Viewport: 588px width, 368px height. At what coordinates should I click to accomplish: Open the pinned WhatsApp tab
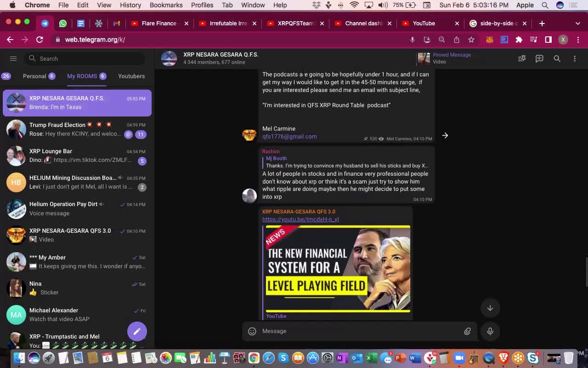point(63,23)
